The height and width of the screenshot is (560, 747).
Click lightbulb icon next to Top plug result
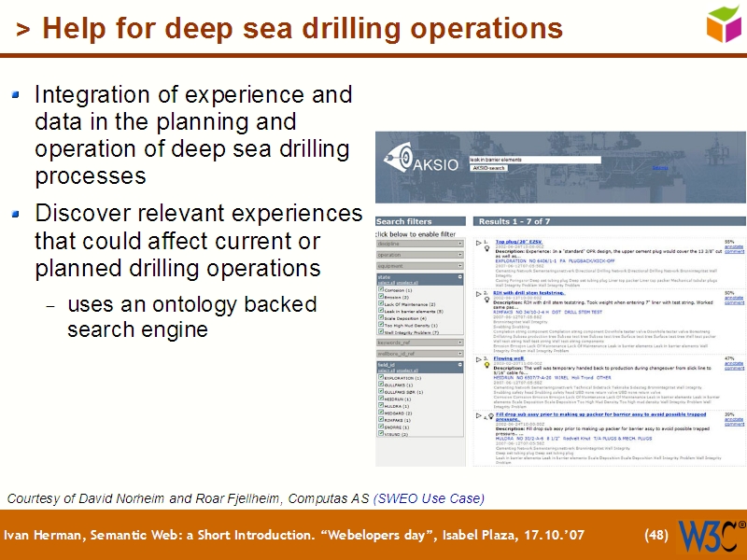click(x=486, y=247)
